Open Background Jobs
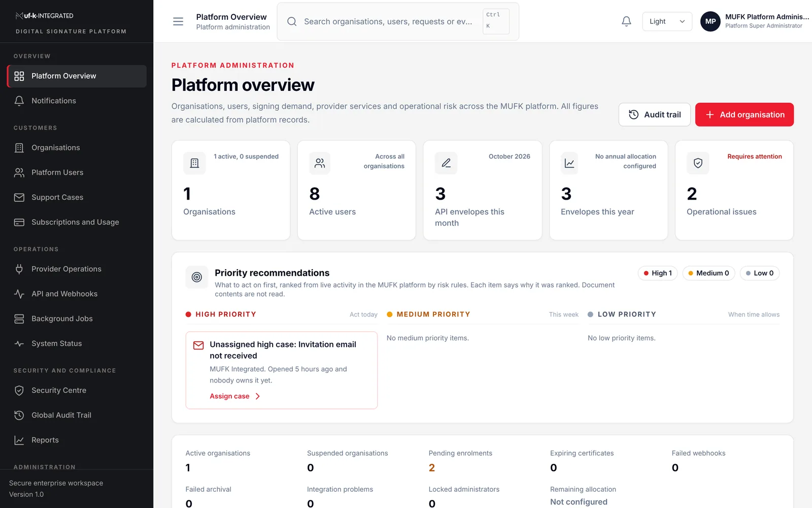 pos(77,319)
